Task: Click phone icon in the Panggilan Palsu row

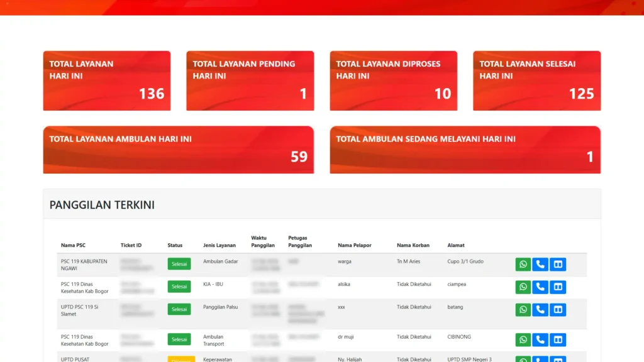Action: [x=540, y=310]
